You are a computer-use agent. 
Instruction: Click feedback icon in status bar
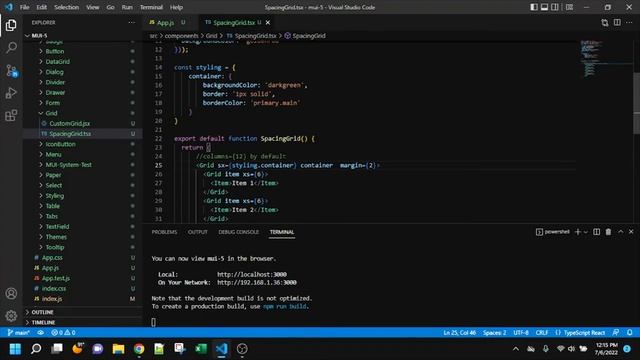coord(616,333)
